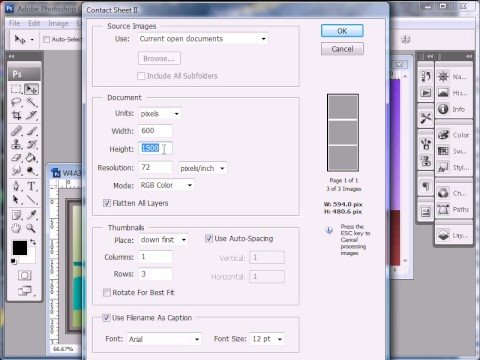
Task: Toggle Use Auto-Spacing checkbox
Action: tap(209, 238)
